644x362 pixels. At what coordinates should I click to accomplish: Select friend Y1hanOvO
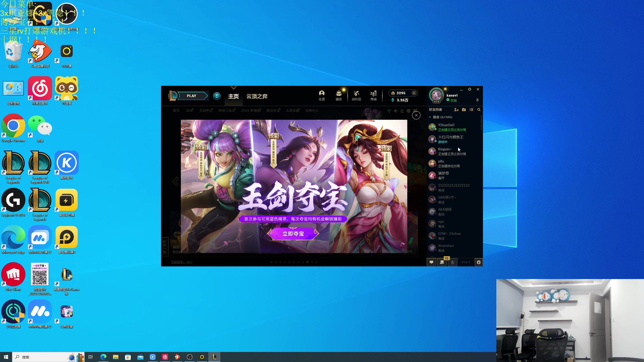point(454,127)
